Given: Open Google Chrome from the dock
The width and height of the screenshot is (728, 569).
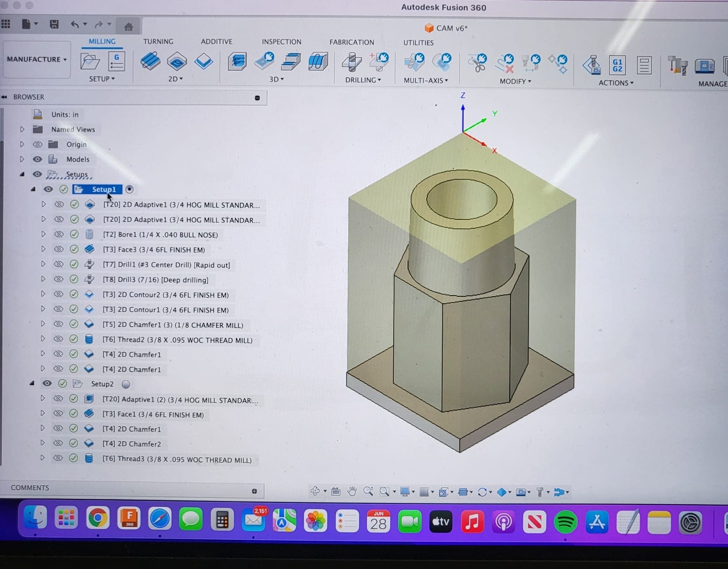Looking at the screenshot, I should tap(98, 518).
